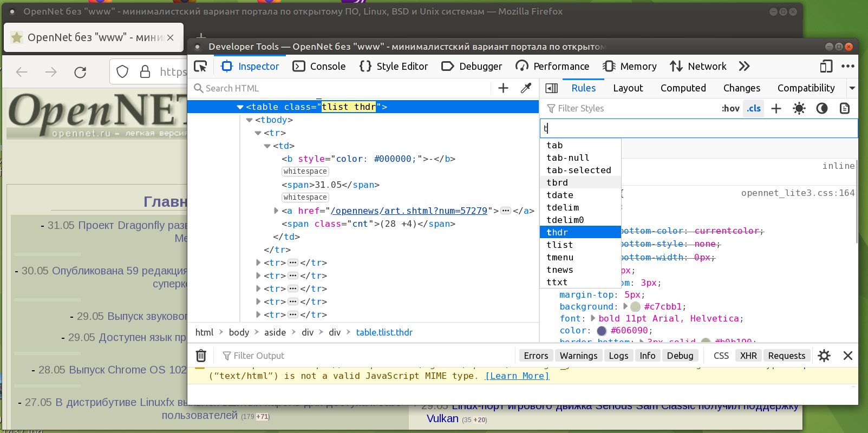Click the add new node plus icon
The image size is (868, 433).
coord(503,88)
